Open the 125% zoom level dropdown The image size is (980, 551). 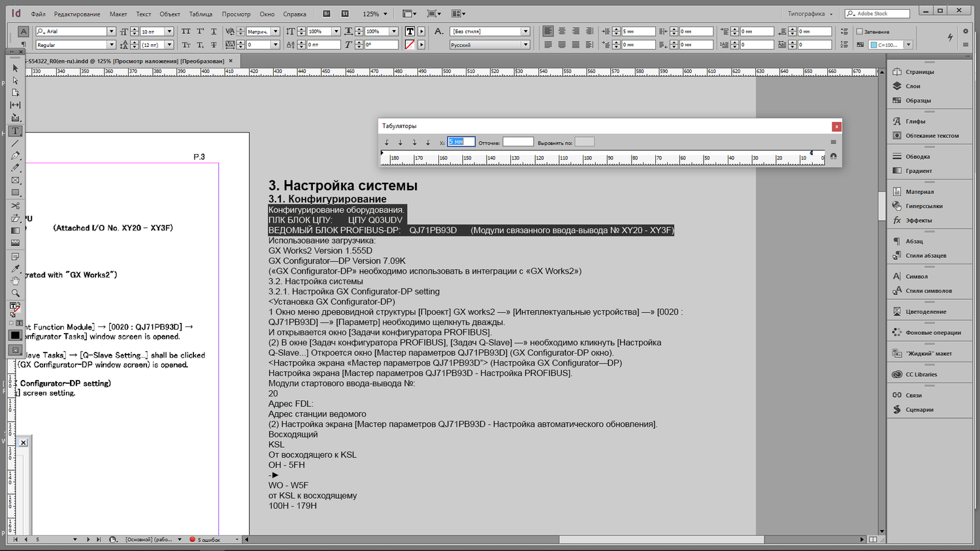385,14
